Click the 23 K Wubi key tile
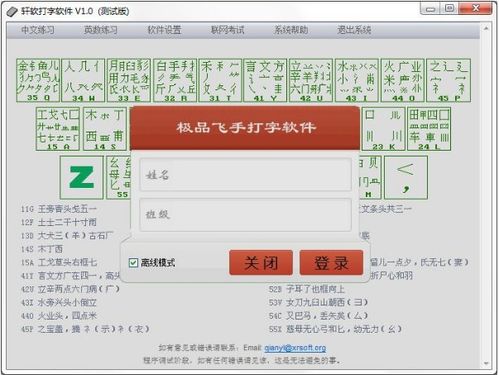This screenshot has height=375, width=499. (x=383, y=129)
